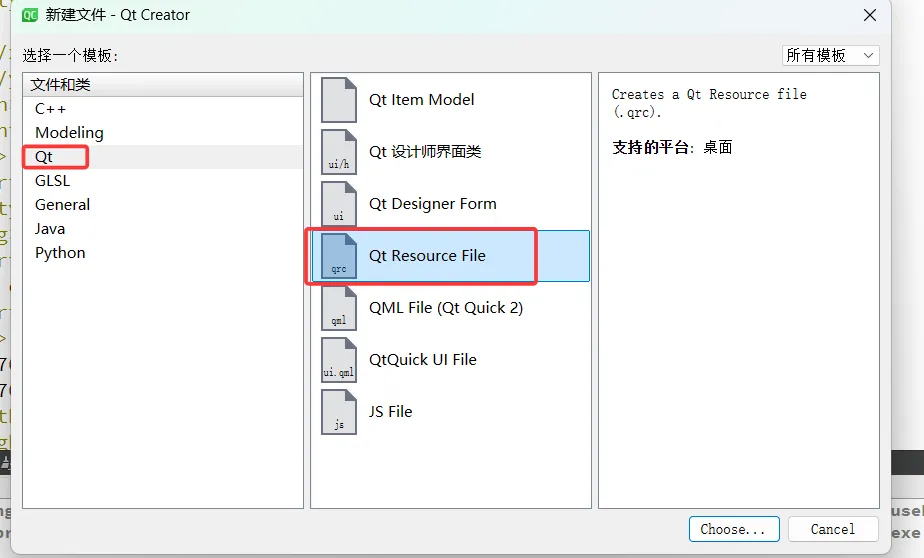Screen dimensions: 924x558
Task: Select the js file icon
Action: coord(339,411)
